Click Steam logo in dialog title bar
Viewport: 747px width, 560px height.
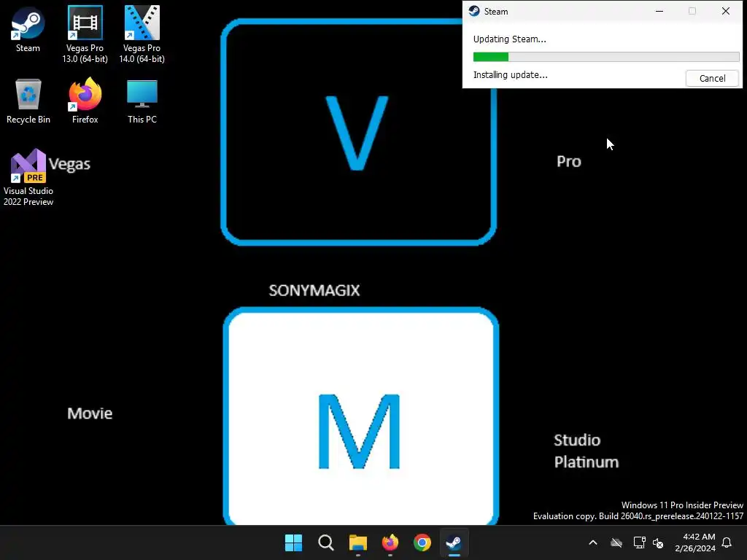click(474, 11)
